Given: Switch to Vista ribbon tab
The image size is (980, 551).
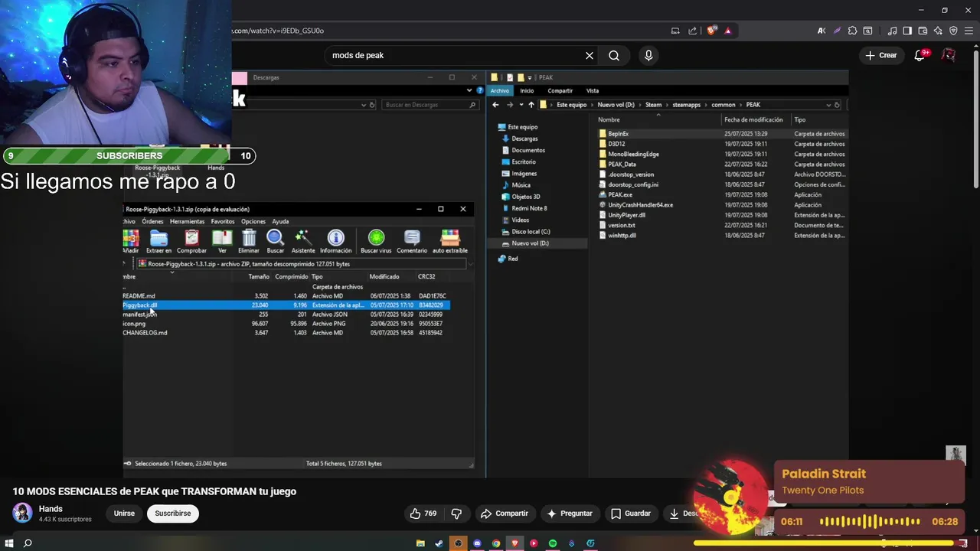Looking at the screenshot, I should coord(593,90).
